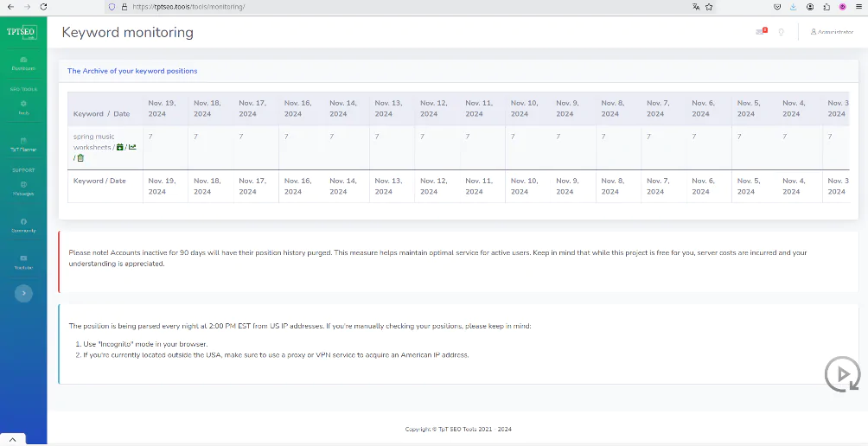Open the TpT Planner sidebar item
The height and width of the screenshot is (446, 868).
tap(23, 144)
